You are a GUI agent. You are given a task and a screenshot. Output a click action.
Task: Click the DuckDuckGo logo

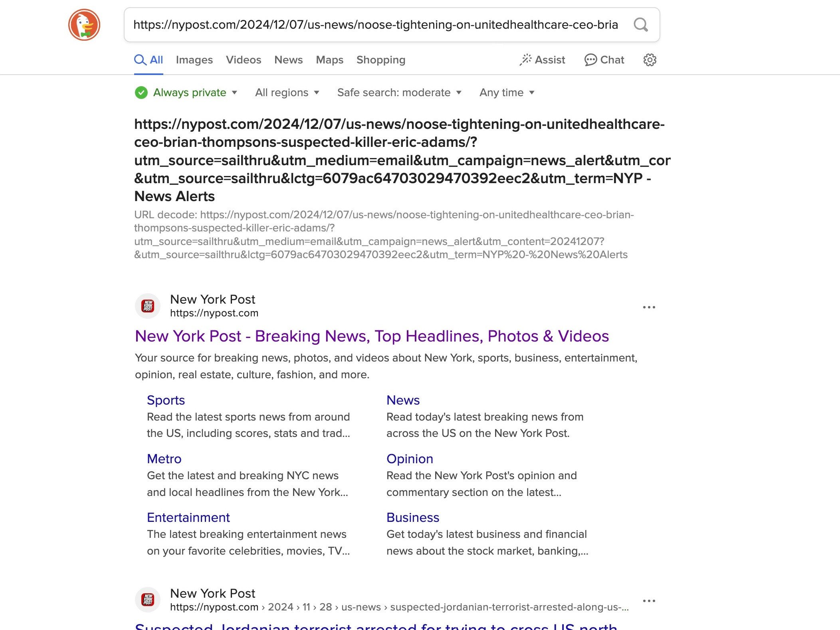pos(84,25)
